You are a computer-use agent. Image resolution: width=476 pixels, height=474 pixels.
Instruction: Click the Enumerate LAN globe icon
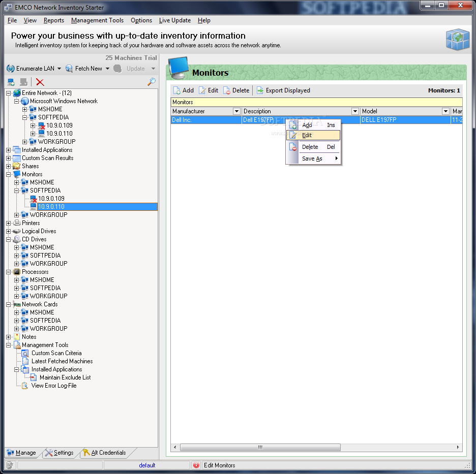click(11, 69)
